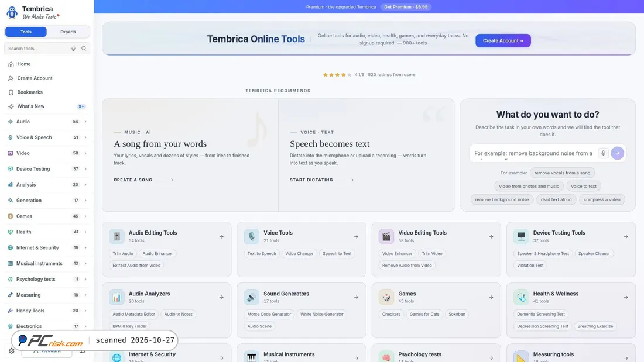Open Measuring in sidebar
The height and width of the screenshot is (362, 644).
[47, 295]
